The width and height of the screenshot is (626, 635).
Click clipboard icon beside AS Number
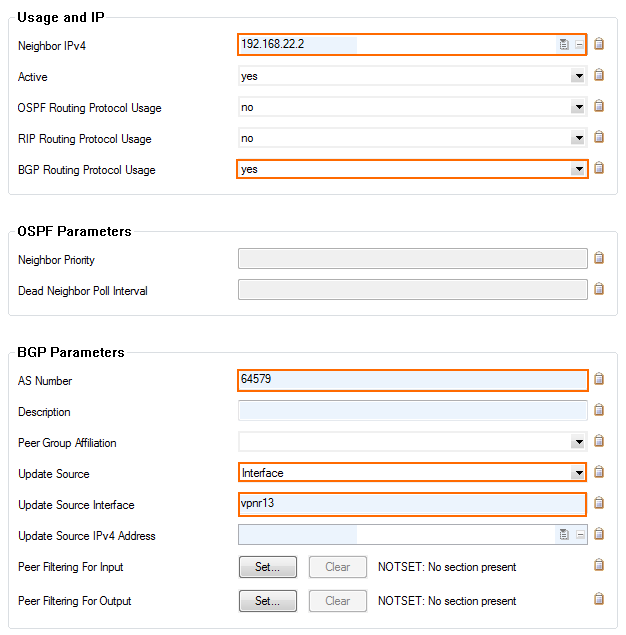click(599, 379)
